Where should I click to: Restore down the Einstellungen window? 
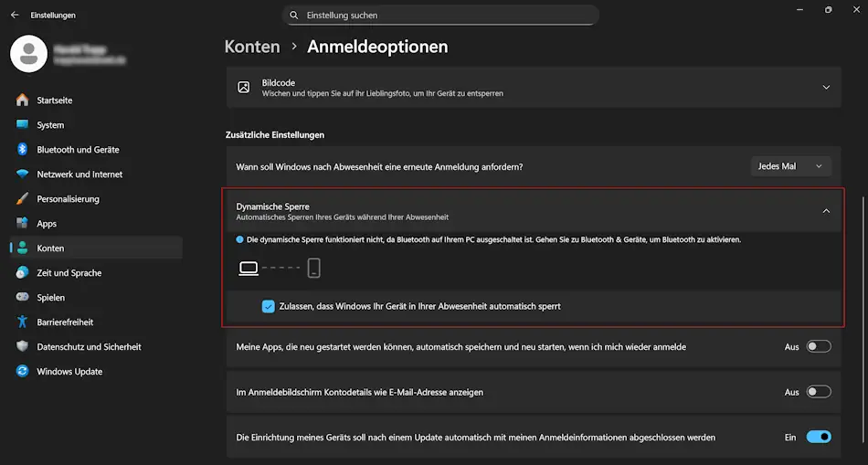(x=828, y=9)
